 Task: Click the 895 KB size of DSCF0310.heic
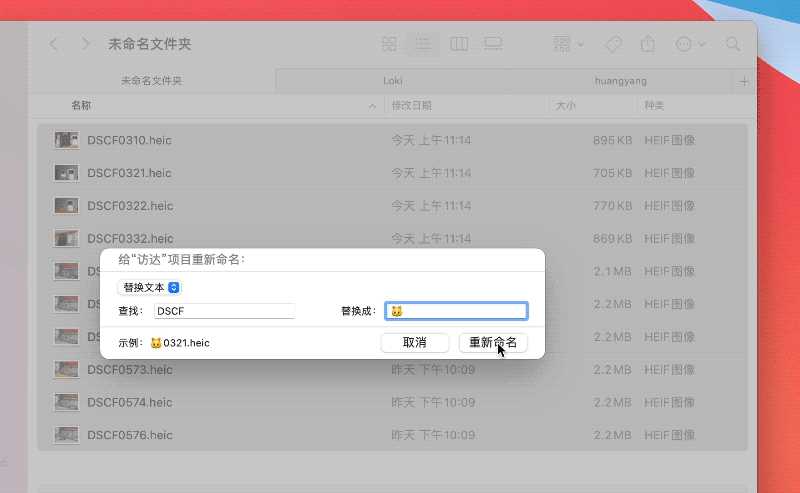tap(612, 140)
